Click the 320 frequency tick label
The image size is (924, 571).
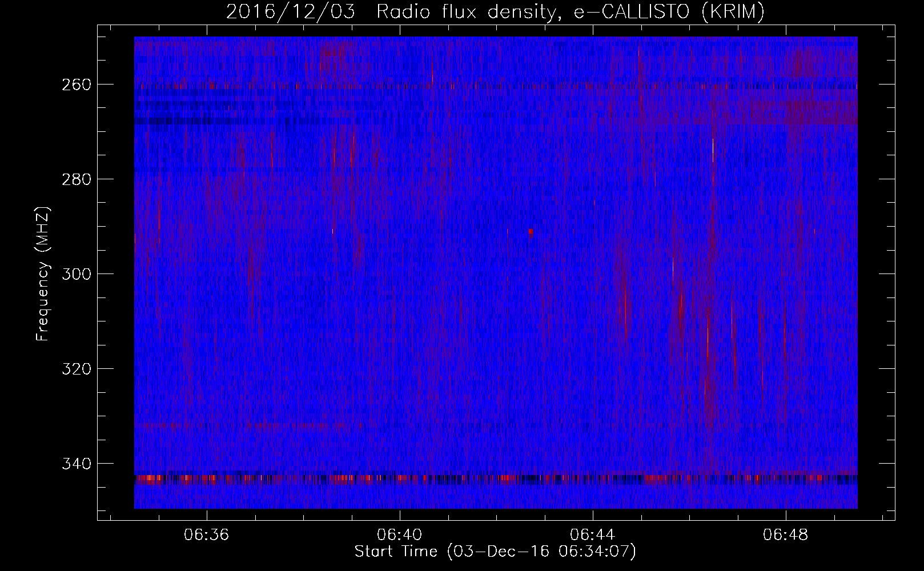76,369
